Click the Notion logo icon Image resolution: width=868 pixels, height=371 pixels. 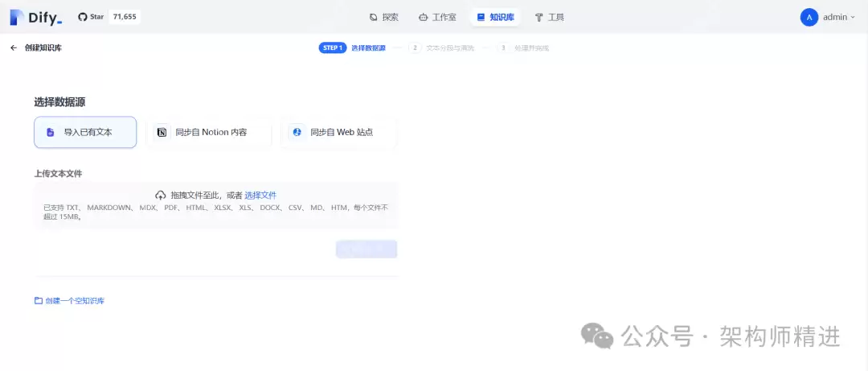click(162, 132)
